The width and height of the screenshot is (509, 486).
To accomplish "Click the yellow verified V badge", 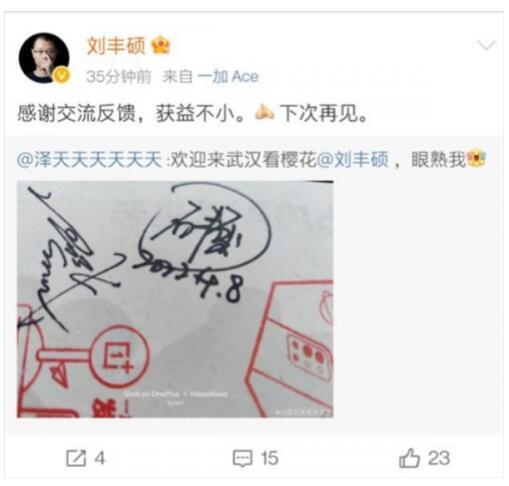I will [62, 76].
